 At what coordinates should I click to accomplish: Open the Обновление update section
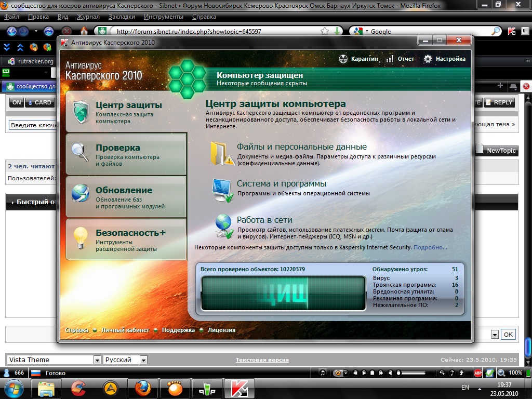[x=126, y=197]
